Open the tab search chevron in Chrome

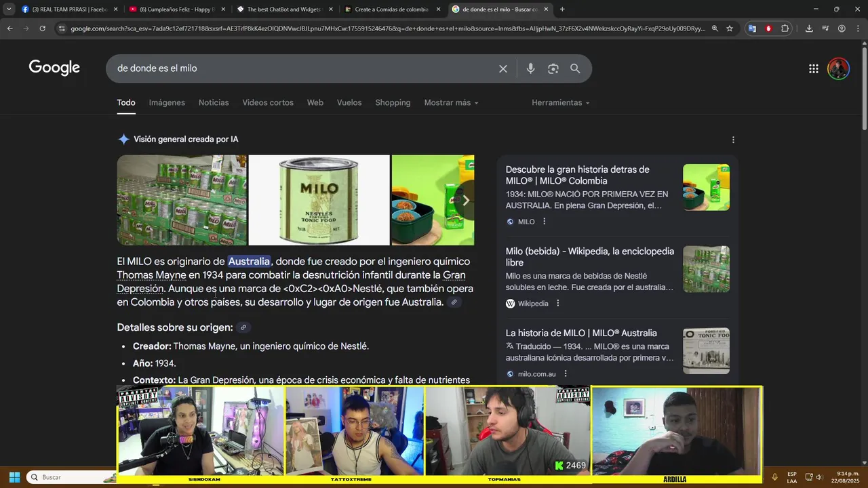point(9,9)
